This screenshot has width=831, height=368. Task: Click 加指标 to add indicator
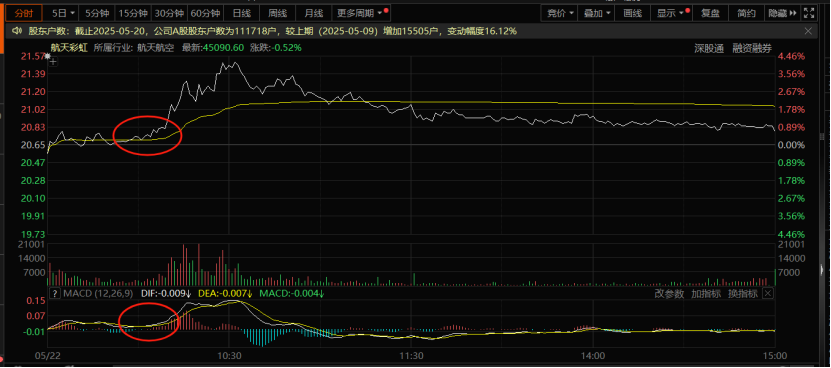705,293
